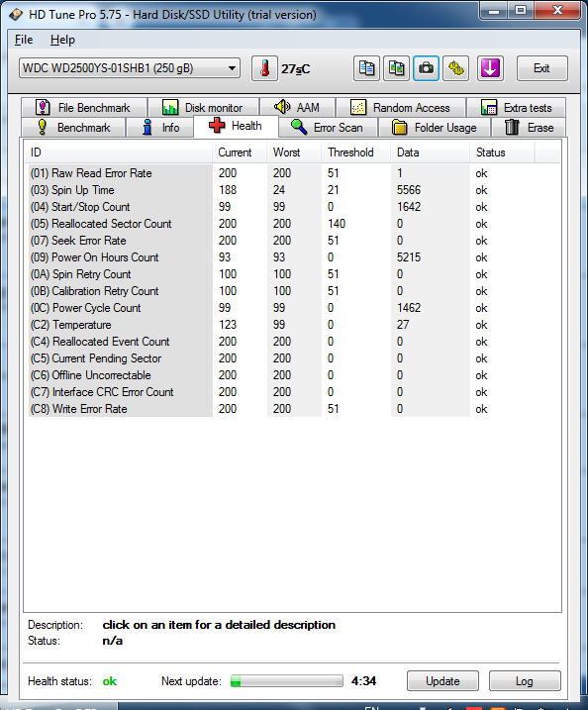Sort by the Status column header

click(x=502, y=152)
